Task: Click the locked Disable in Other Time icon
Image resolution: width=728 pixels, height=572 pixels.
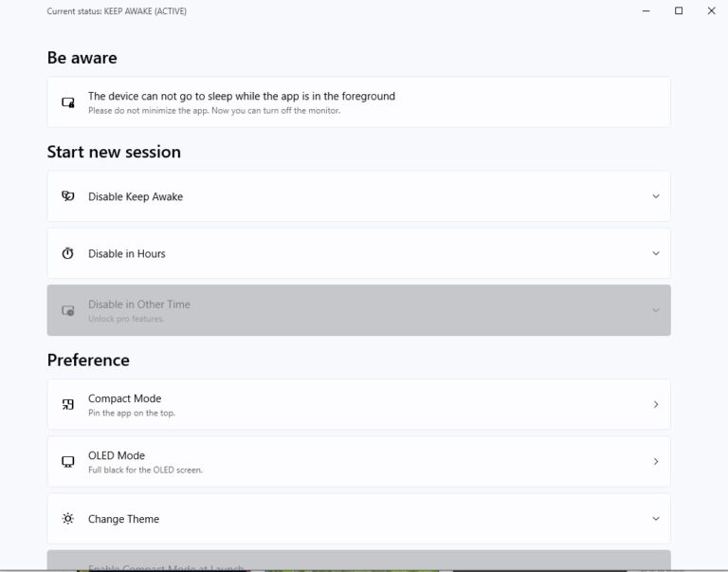Action: click(x=68, y=310)
